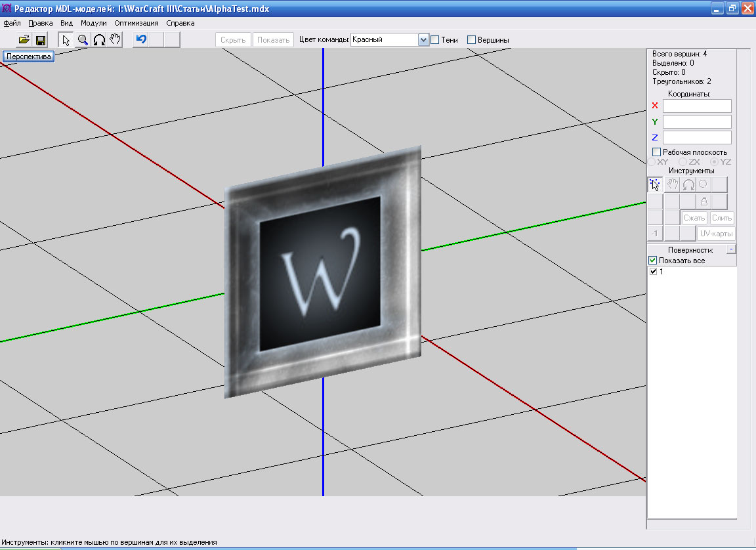Screen dimensions: 756x550
Task: Choose the rotate view tool in toolbar
Action: [99, 40]
